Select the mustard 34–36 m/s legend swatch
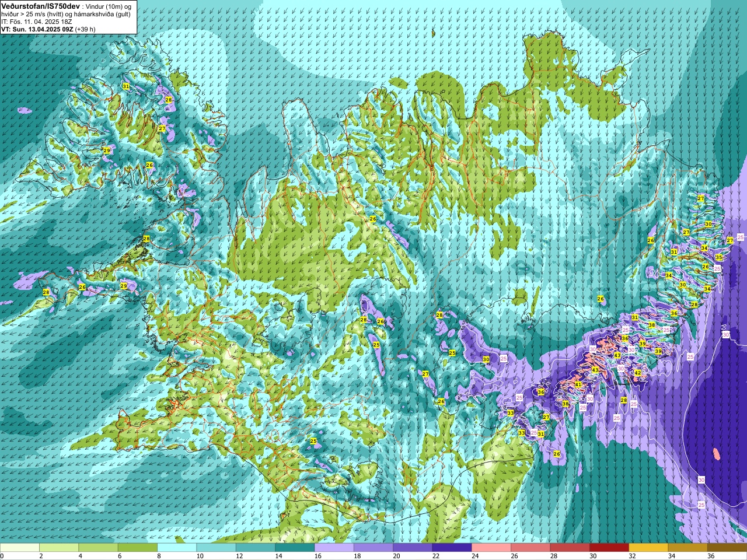This screenshot has width=747, height=560. [x=687, y=548]
